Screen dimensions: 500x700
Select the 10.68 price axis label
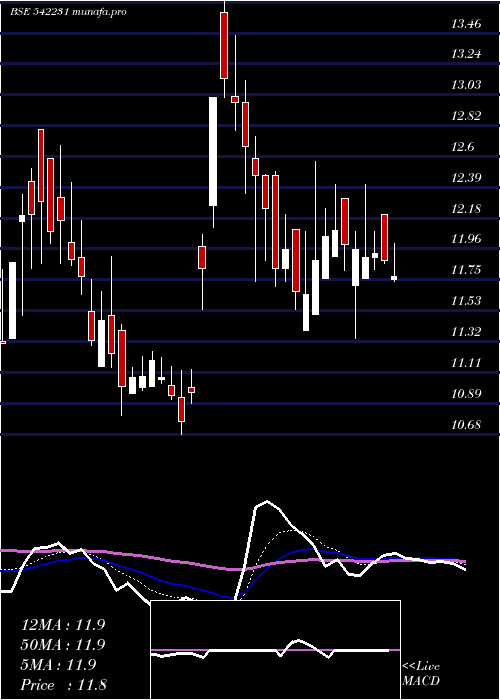[466, 425]
